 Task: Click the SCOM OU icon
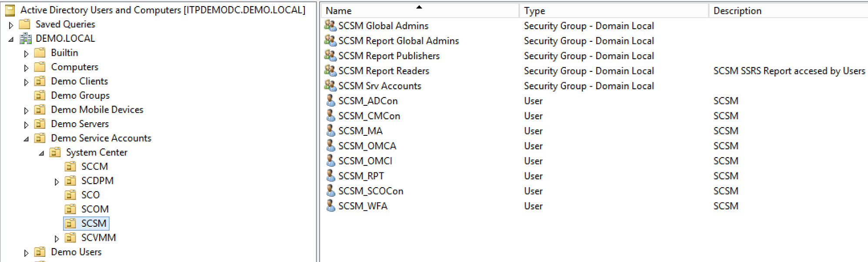(70, 209)
